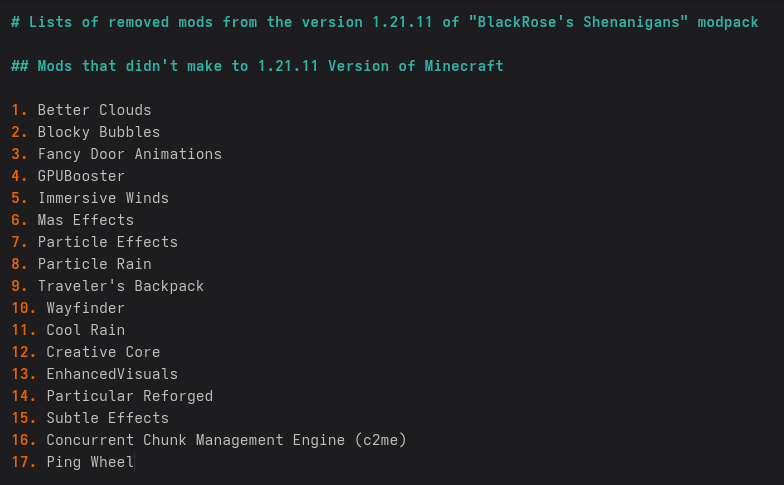Image resolution: width=784 pixels, height=485 pixels.
Task: Select the Creative Core entry
Action: (103, 352)
